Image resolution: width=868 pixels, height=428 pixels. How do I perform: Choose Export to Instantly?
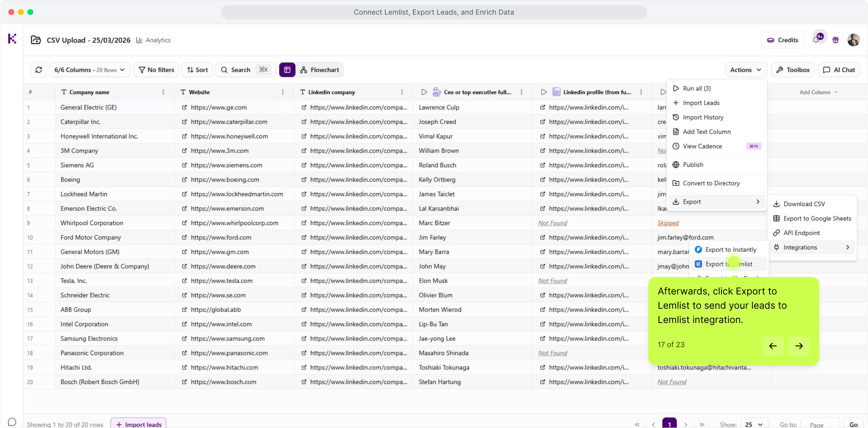pyautogui.click(x=729, y=250)
